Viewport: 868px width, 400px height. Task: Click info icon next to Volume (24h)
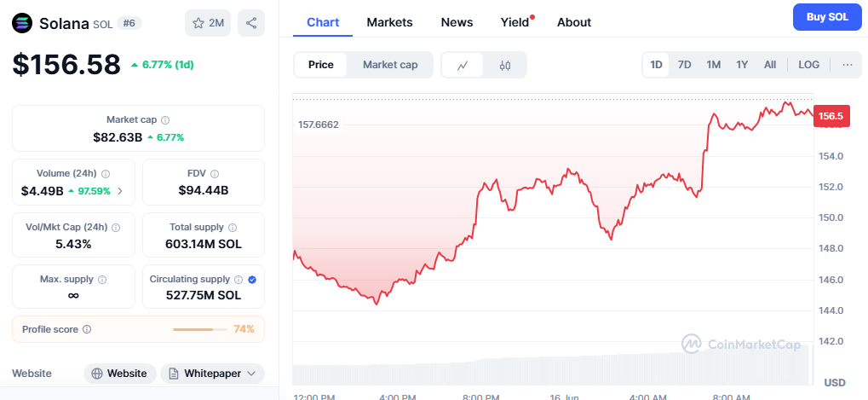click(x=106, y=173)
